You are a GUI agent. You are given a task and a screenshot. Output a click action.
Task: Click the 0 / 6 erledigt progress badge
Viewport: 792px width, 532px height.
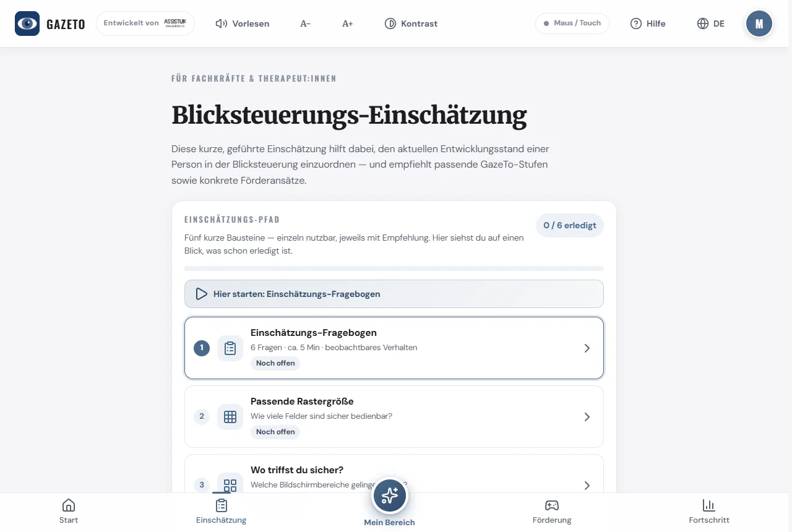570,225
